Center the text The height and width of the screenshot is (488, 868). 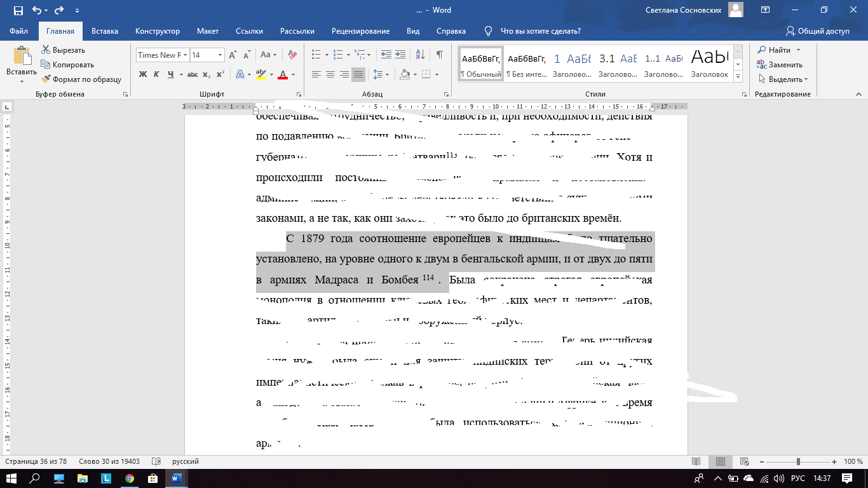[330, 74]
